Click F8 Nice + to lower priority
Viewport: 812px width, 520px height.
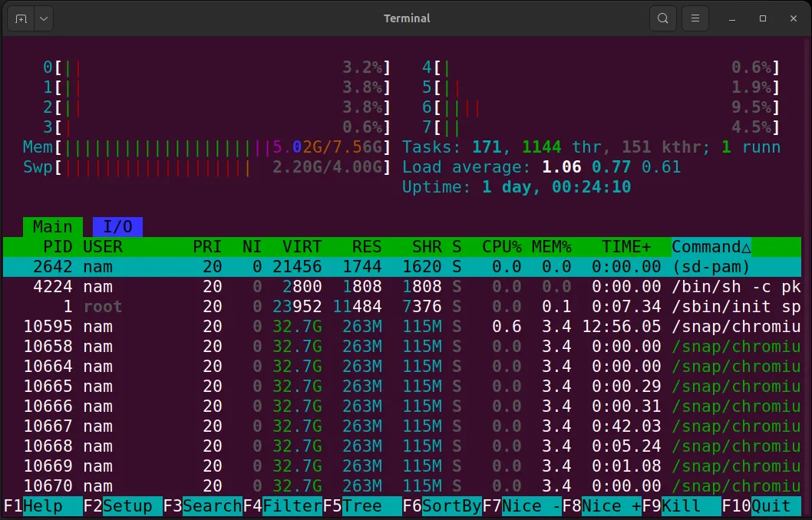(601, 506)
